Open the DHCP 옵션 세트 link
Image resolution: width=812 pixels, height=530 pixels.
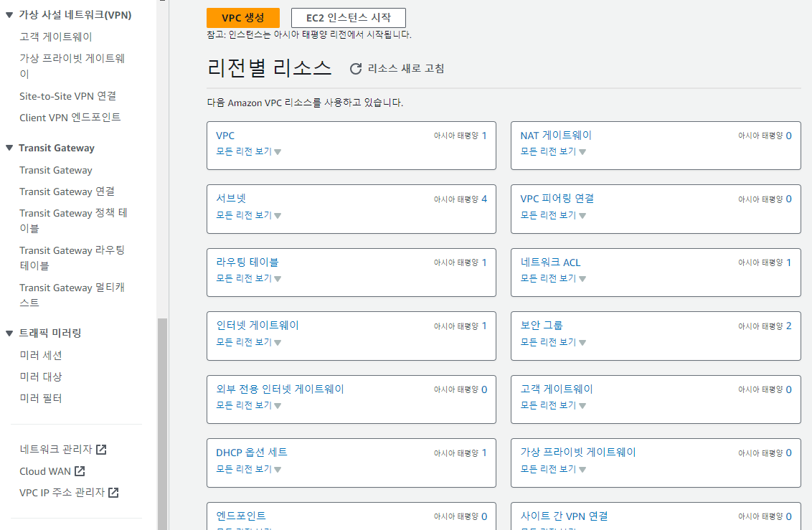click(x=252, y=453)
